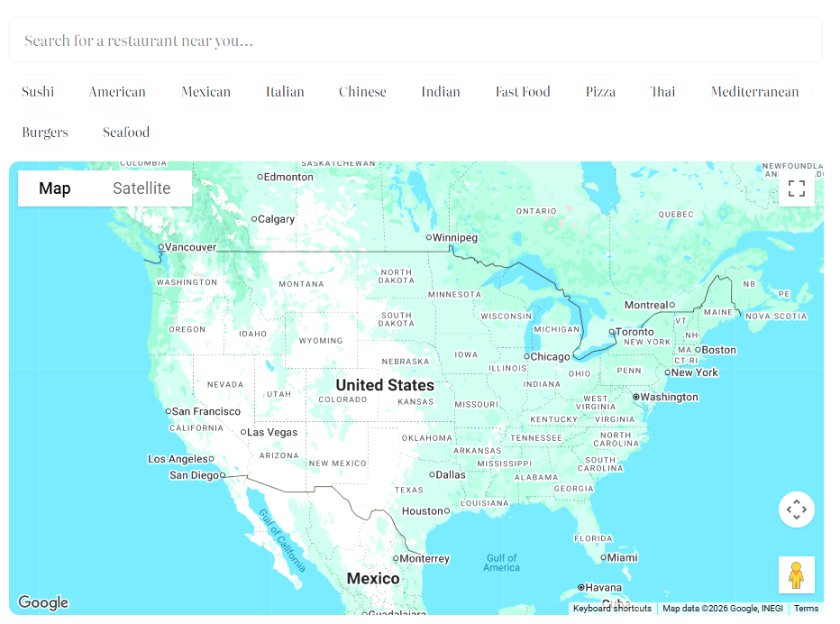Screen dimensions: 840x624
Task: Select the Map view tab
Action: pos(55,188)
